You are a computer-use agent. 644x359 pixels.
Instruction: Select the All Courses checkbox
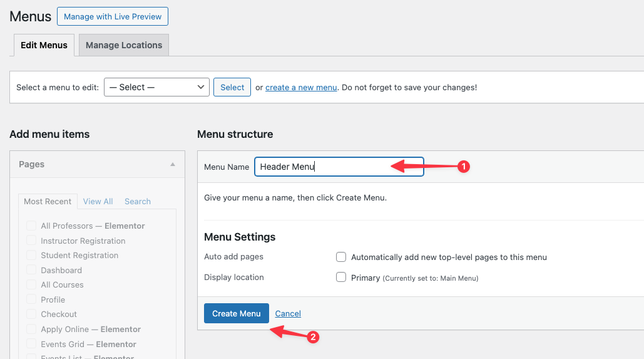point(31,284)
